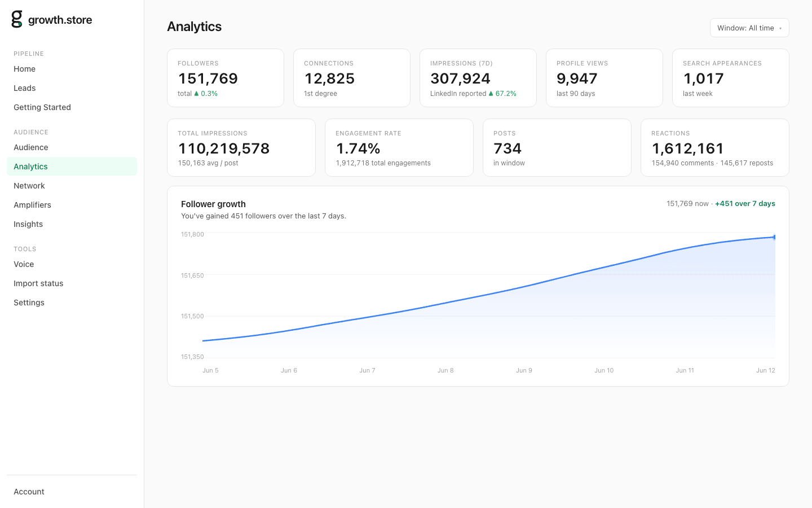Select the Analytics sidebar item
This screenshot has height=508, width=812.
(72, 167)
